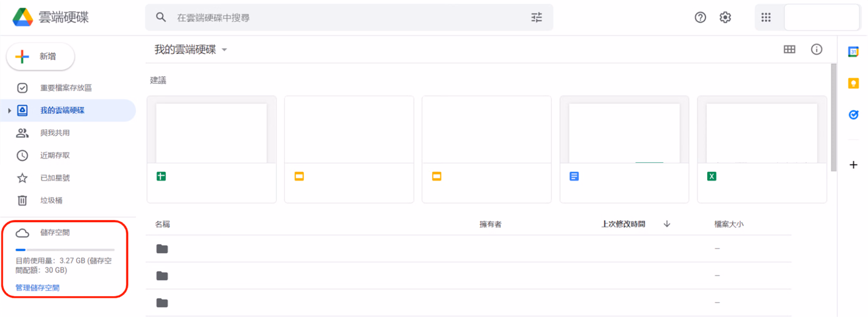868x317 pixels.
Task: Sort by 名稱 column header
Action: 162,224
